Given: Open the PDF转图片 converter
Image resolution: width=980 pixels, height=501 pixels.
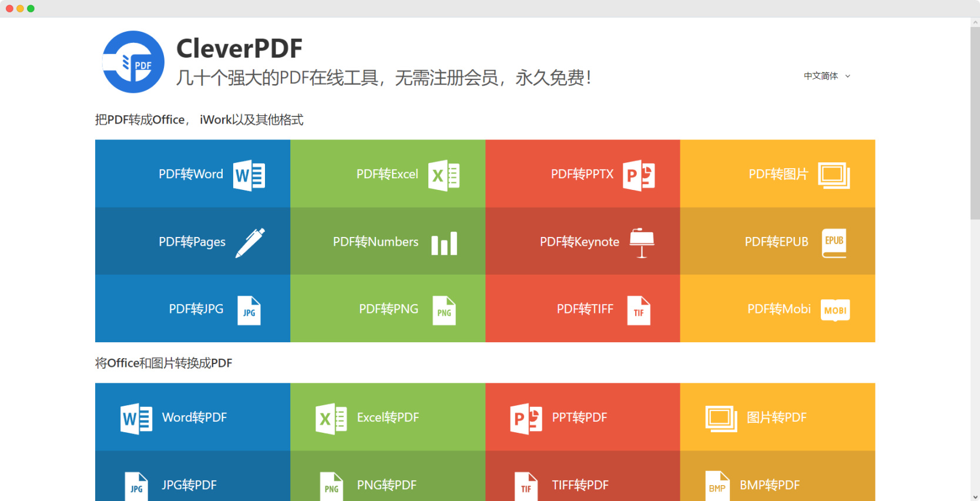Looking at the screenshot, I should [778, 173].
